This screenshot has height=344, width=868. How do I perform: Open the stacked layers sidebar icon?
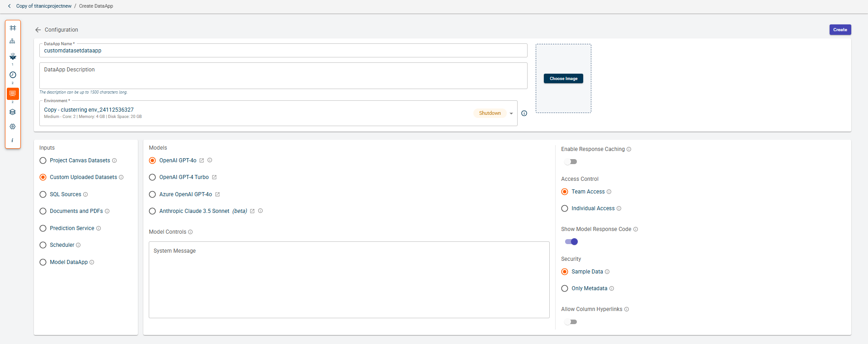coord(13,112)
